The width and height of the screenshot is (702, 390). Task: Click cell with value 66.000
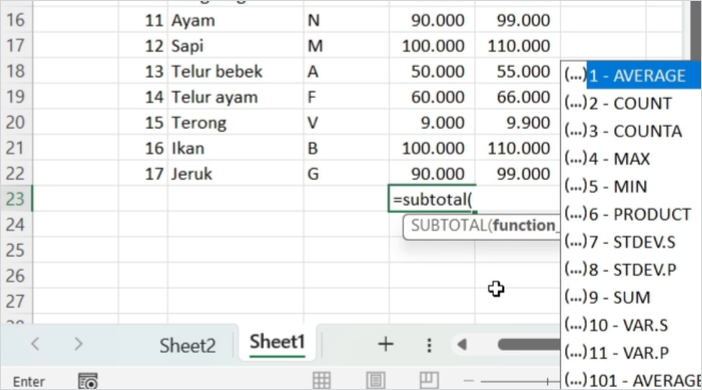pos(518,97)
